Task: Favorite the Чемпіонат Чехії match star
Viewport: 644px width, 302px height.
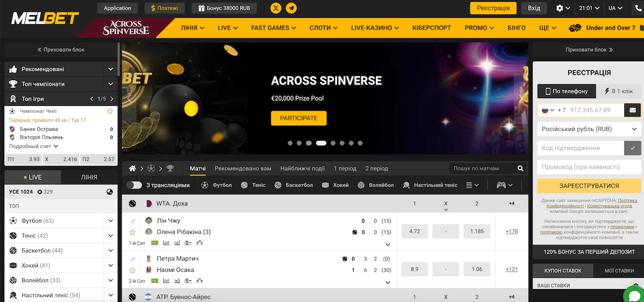Action: [110, 111]
